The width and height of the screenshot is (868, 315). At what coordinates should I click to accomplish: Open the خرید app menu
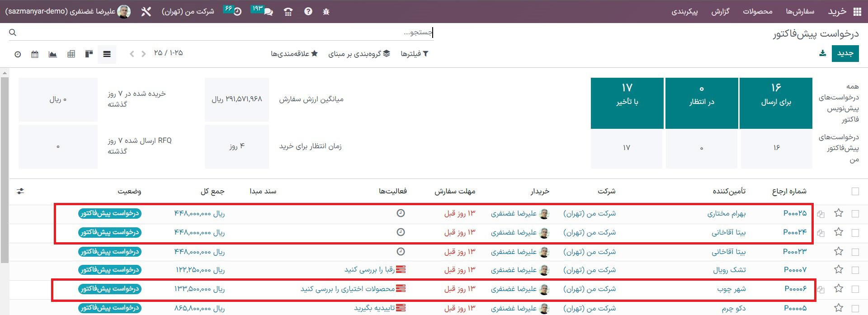point(837,12)
